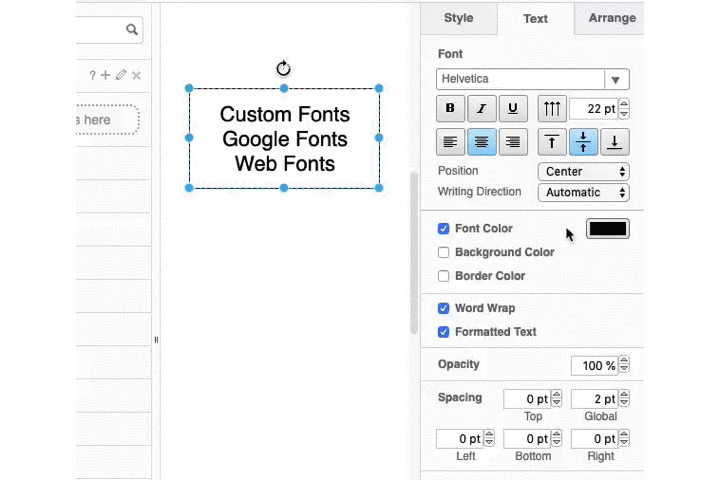Increase Top spacing stepper

coord(557,395)
